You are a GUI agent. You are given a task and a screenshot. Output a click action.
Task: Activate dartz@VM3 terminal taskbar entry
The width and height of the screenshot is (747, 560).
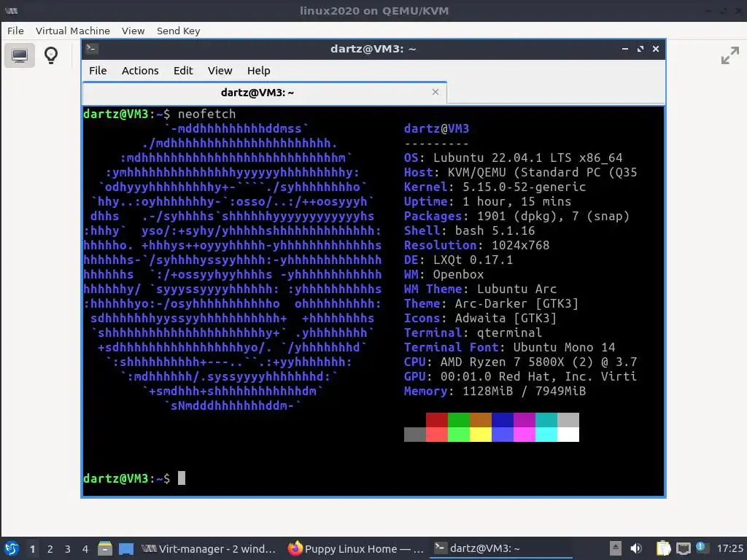pyautogui.click(x=501, y=548)
